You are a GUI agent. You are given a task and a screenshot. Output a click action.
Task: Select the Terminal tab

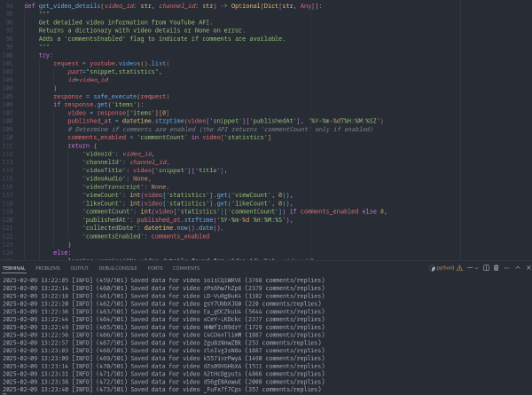[x=13, y=267]
